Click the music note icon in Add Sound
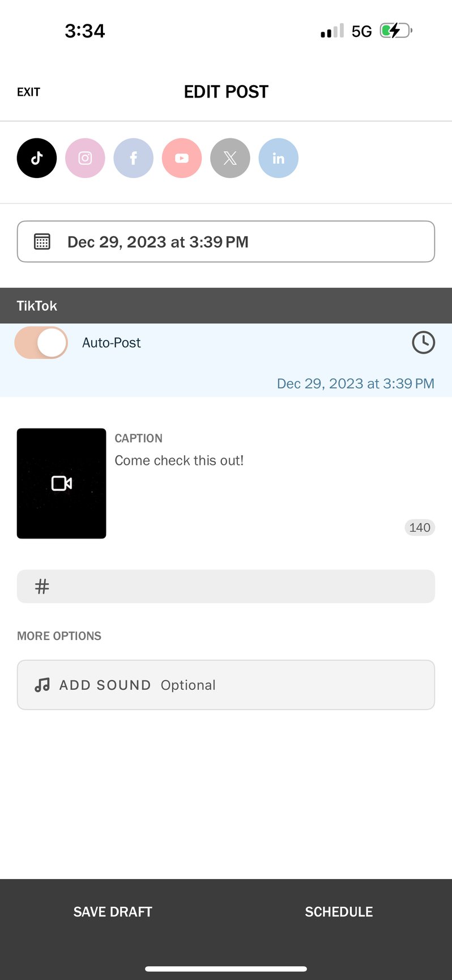 click(41, 685)
